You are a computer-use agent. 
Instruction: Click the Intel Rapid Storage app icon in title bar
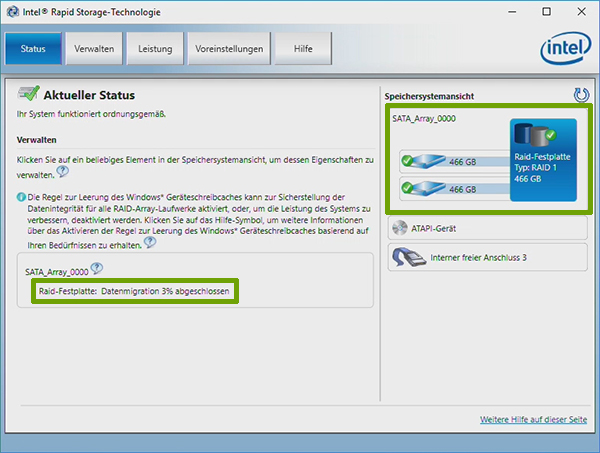(x=13, y=12)
